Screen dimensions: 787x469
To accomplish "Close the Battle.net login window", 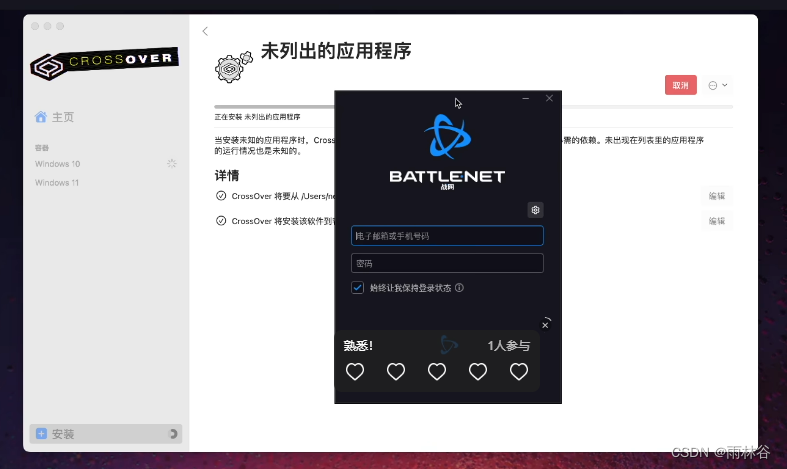I will (x=549, y=98).
